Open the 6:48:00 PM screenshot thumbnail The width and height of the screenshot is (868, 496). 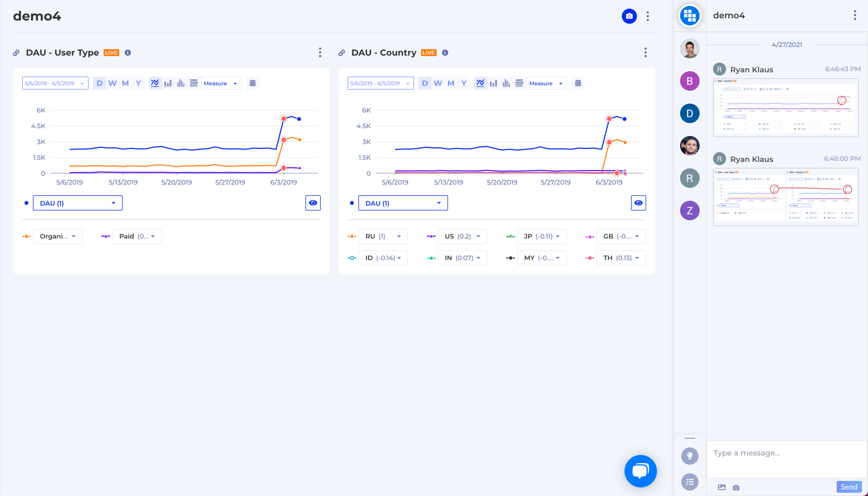(x=786, y=197)
